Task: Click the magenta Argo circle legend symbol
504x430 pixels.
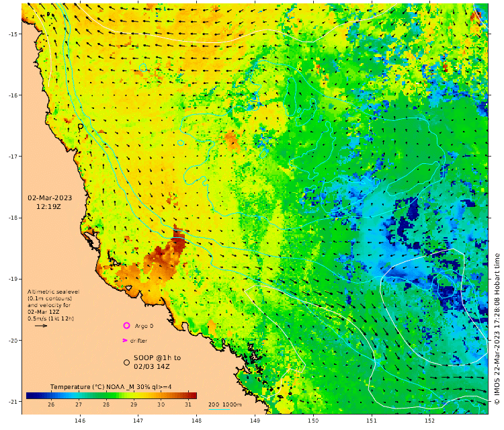Action: [x=126, y=326]
